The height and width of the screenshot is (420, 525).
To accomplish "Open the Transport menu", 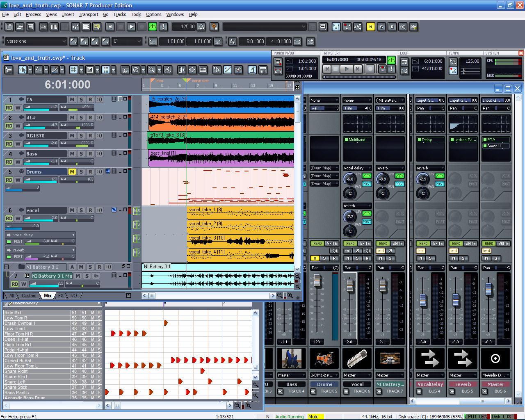I will (89, 14).
